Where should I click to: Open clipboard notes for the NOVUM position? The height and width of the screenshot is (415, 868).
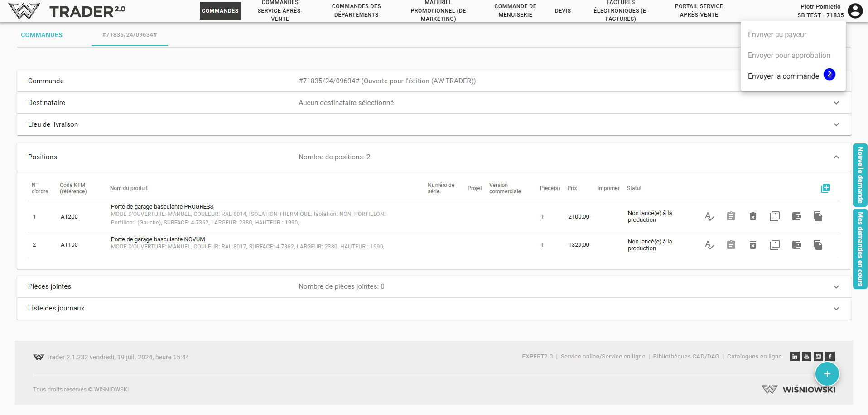[731, 245]
